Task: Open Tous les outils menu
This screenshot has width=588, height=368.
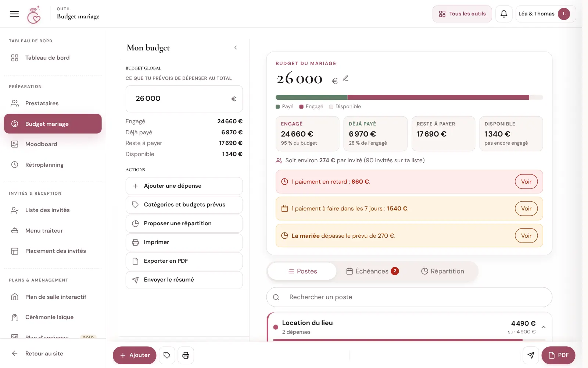Action: pyautogui.click(x=462, y=14)
